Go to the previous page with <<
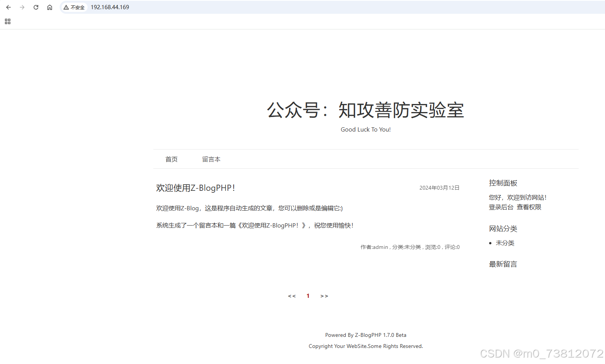 (292, 296)
